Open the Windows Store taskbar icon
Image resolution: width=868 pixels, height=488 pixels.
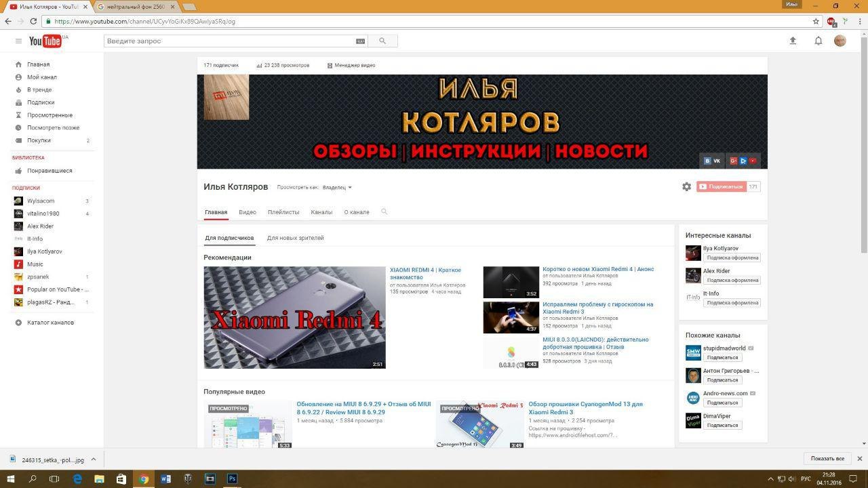pos(121,479)
